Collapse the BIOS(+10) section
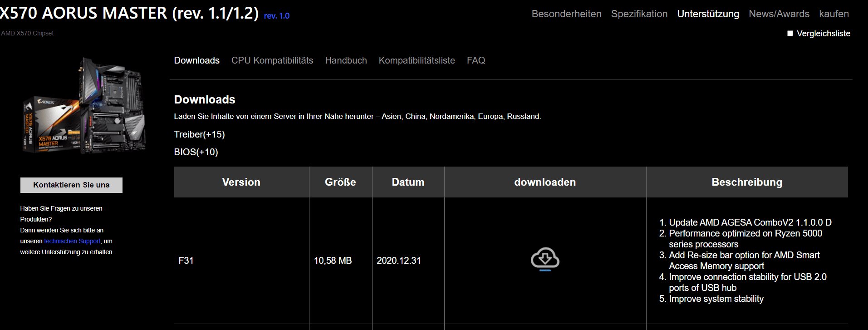The image size is (868, 330). (196, 152)
